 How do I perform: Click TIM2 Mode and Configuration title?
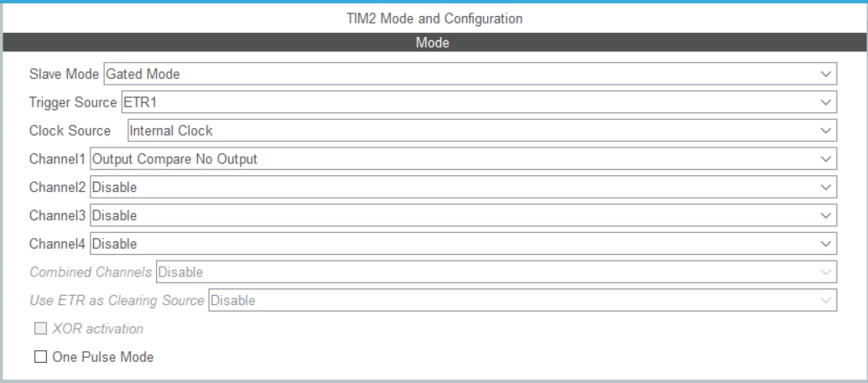[434, 18]
